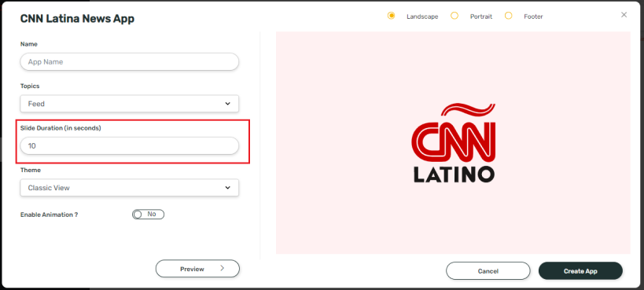Select the Footer layout radio button
The height and width of the screenshot is (290, 644).
pyautogui.click(x=509, y=16)
